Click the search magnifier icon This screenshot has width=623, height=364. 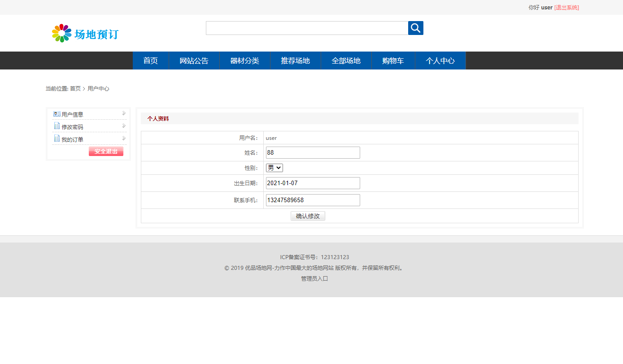(415, 28)
